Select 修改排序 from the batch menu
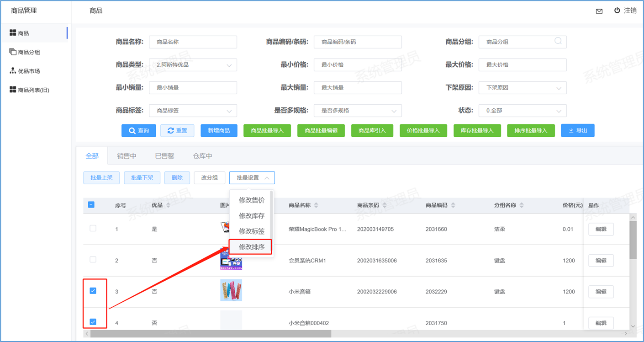The image size is (644, 342). [251, 247]
